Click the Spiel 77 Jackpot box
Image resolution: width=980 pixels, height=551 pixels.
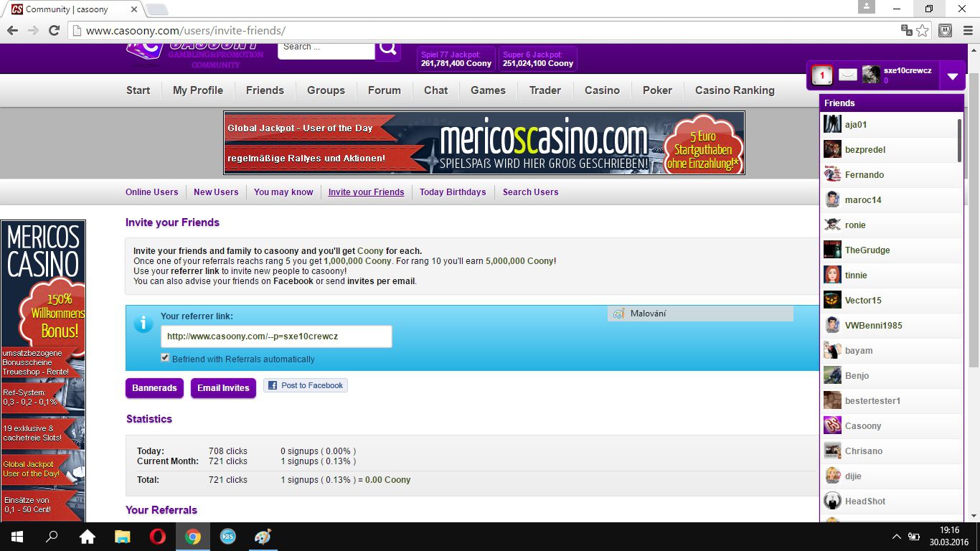(x=456, y=59)
